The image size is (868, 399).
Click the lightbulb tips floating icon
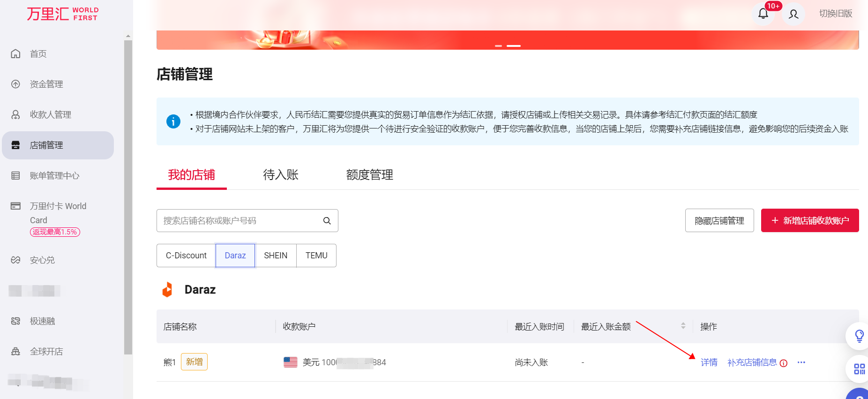(859, 336)
